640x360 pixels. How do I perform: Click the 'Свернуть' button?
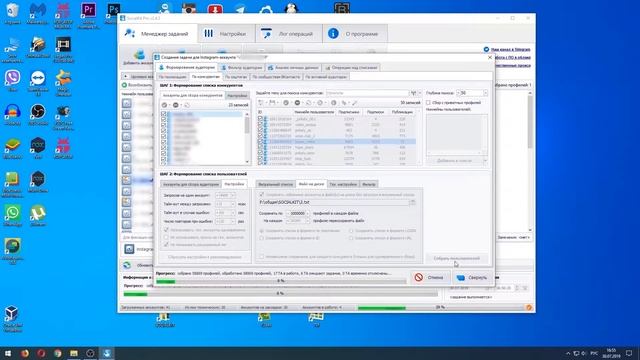tap(472, 278)
